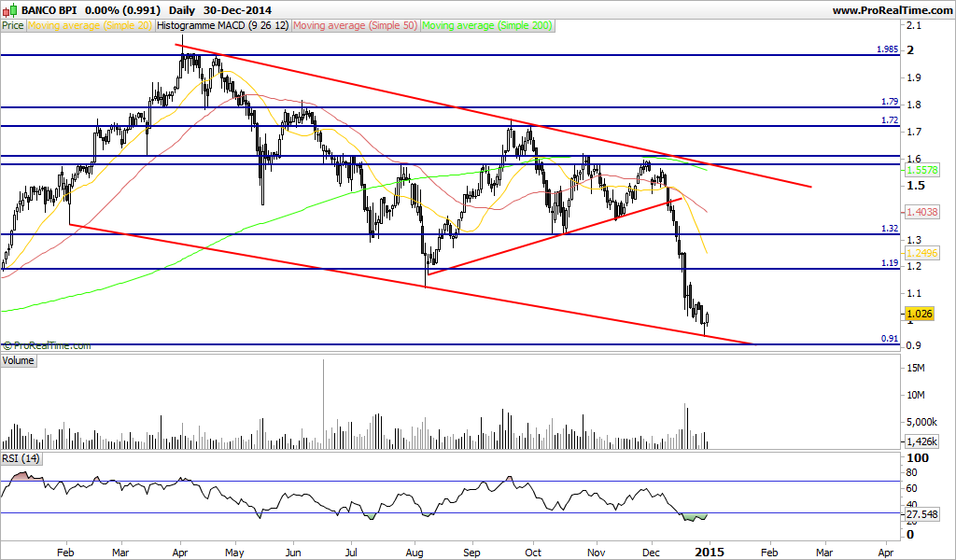956x560 pixels.
Task: Click the Aug label on time axis
Action: tap(415, 553)
